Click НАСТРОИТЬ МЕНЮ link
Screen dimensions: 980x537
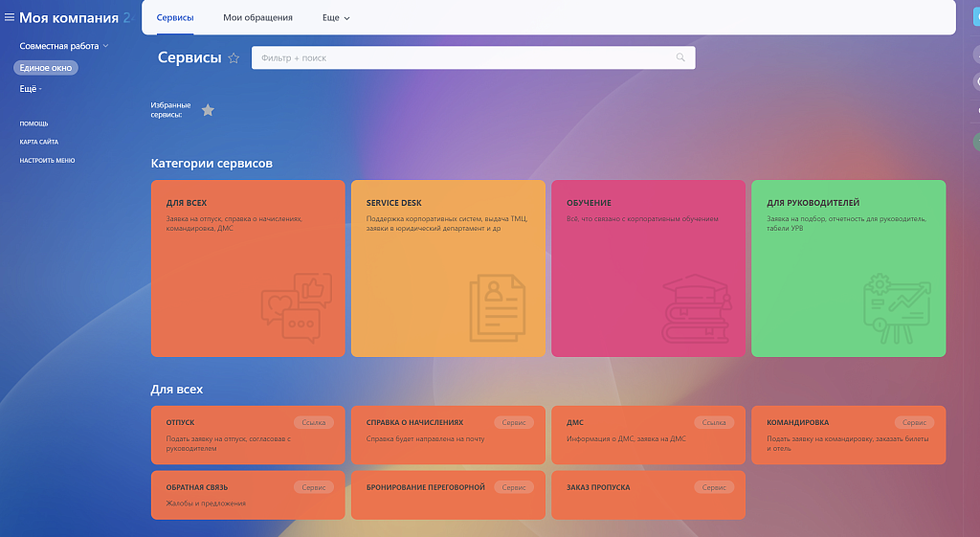tap(47, 161)
